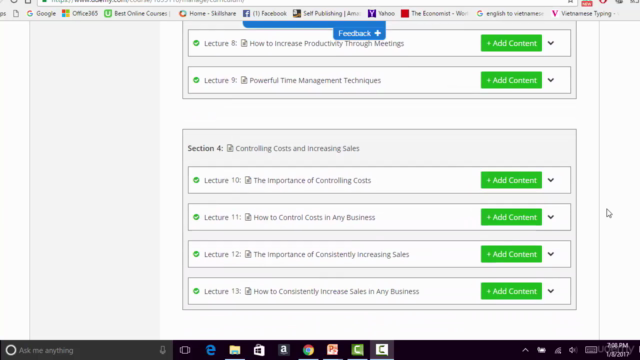
Task: Open PowerPoint from taskbar
Action: [x=333, y=350]
